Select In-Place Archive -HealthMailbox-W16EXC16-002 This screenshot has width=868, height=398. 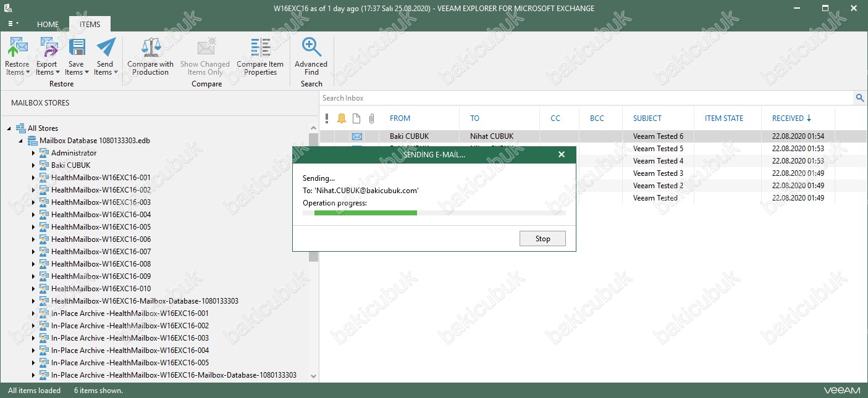coord(130,326)
